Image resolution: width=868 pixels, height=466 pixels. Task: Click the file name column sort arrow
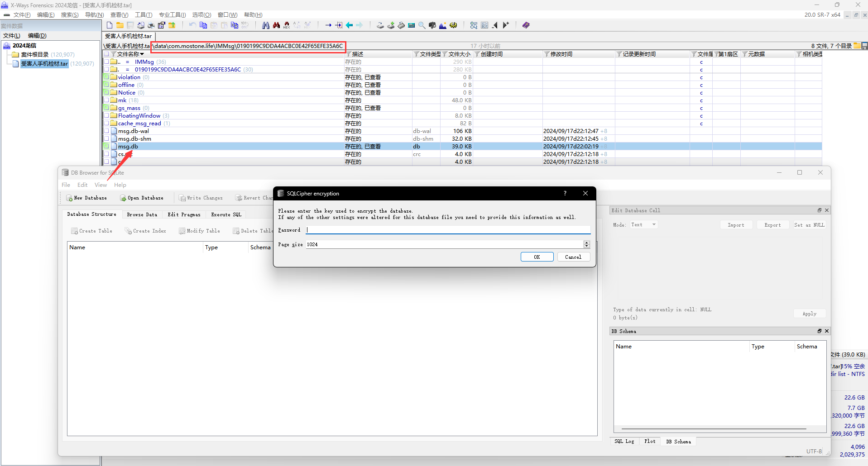coord(142,54)
